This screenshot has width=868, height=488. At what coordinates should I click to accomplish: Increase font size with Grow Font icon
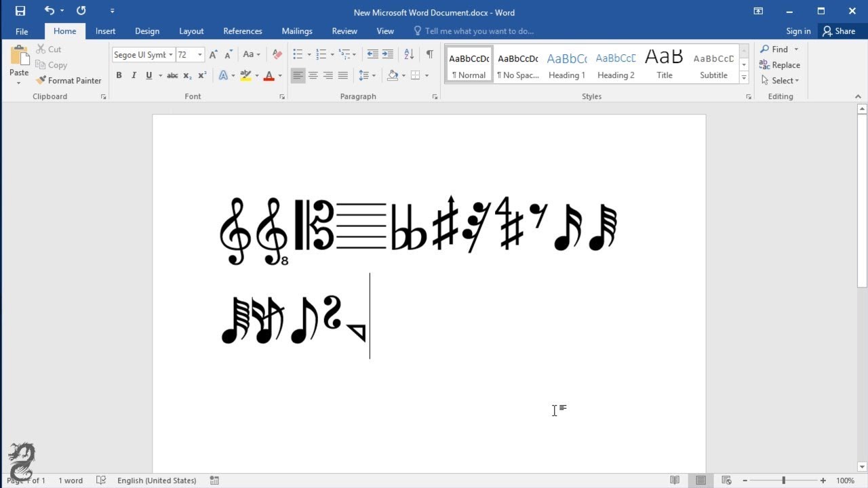coord(214,55)
